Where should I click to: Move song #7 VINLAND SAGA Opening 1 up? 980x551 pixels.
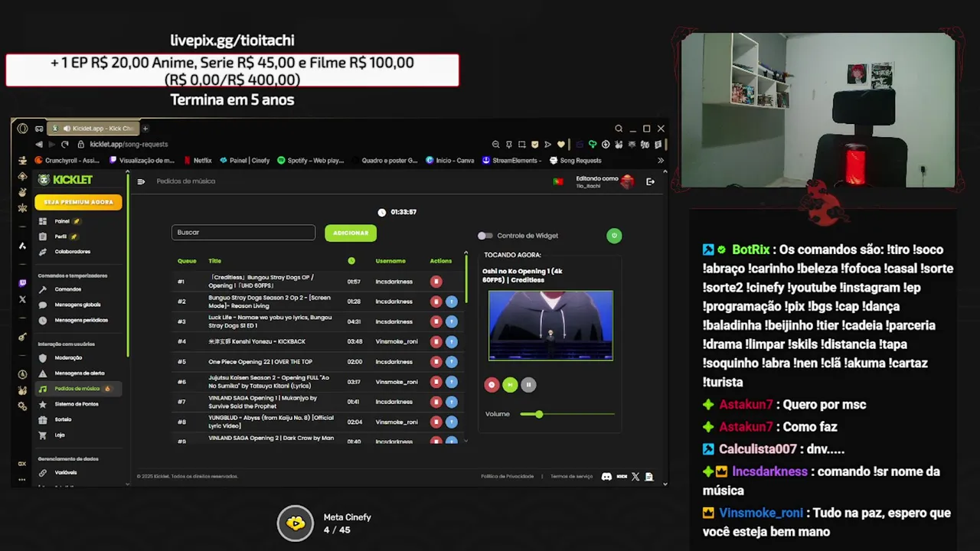tap(451, 402)
